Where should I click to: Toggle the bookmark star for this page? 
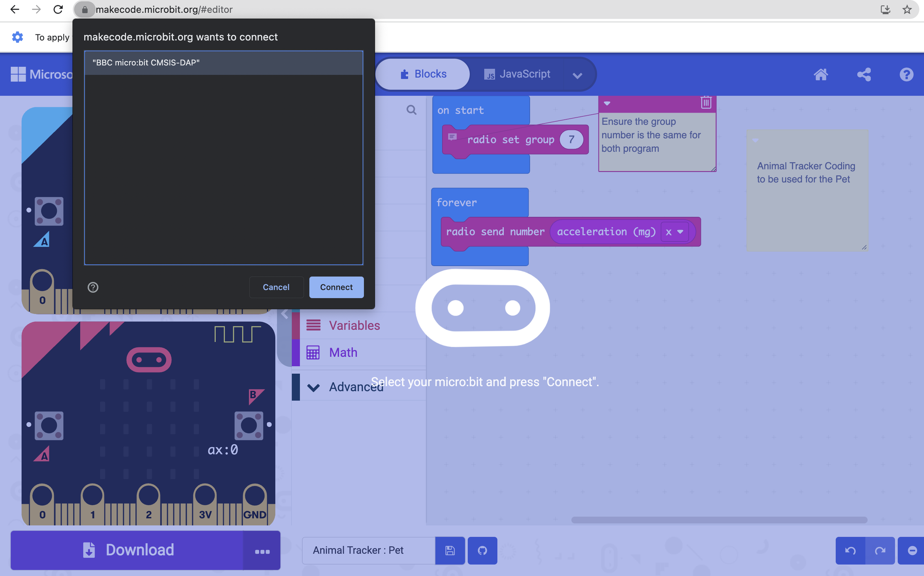[907, 9]
